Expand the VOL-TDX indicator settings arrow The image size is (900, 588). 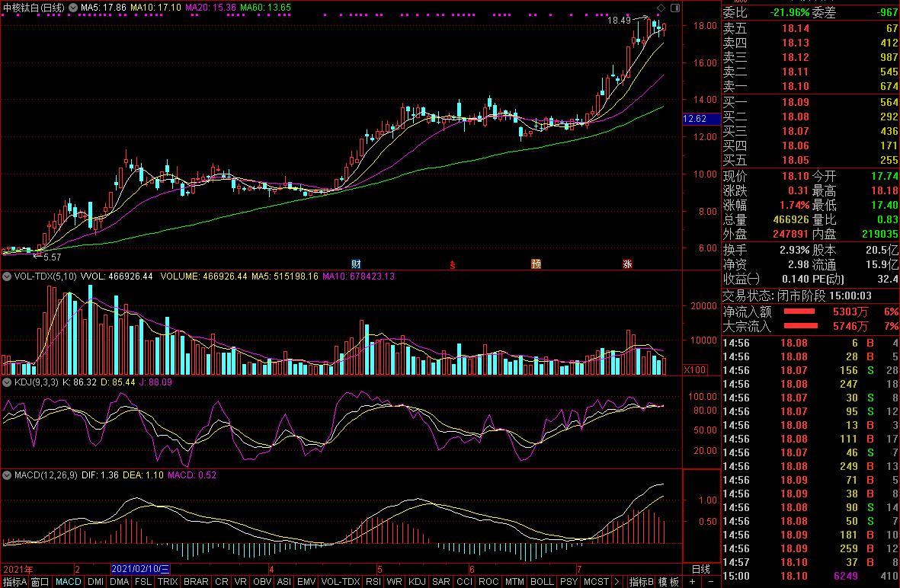[x=8, y=276]
